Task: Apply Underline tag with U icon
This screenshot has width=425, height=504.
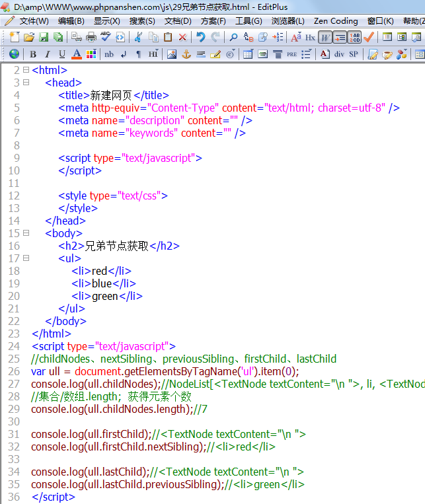Action: (x=62, y=54)
